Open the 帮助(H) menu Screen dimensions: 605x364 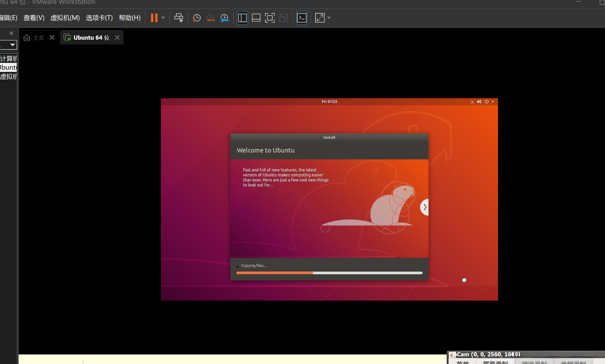130,18
